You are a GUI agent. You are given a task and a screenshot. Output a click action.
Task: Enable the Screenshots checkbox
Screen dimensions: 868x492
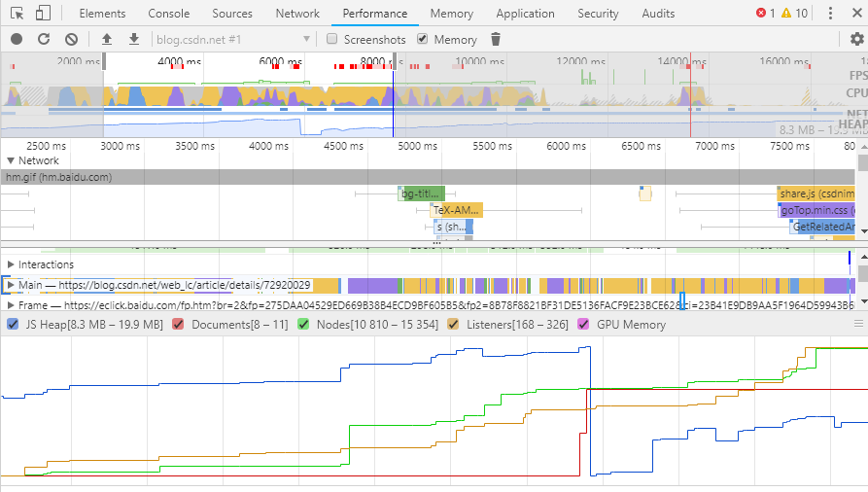(x=332, y=39)
